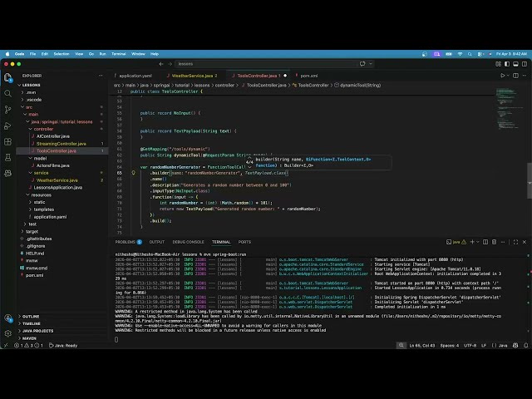Open the Selection menu
Screen dimensions: 532x399
[62, 54]
